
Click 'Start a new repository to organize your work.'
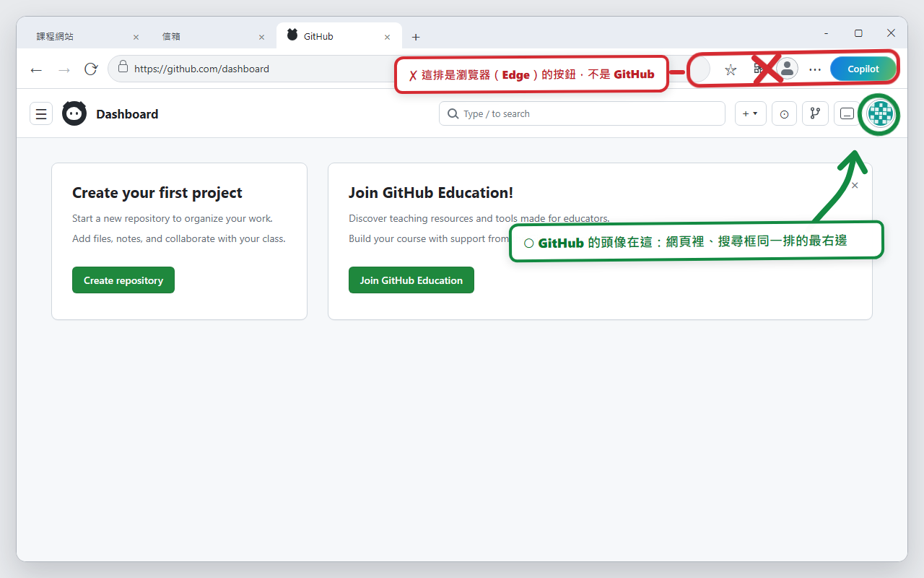[173, 218]
